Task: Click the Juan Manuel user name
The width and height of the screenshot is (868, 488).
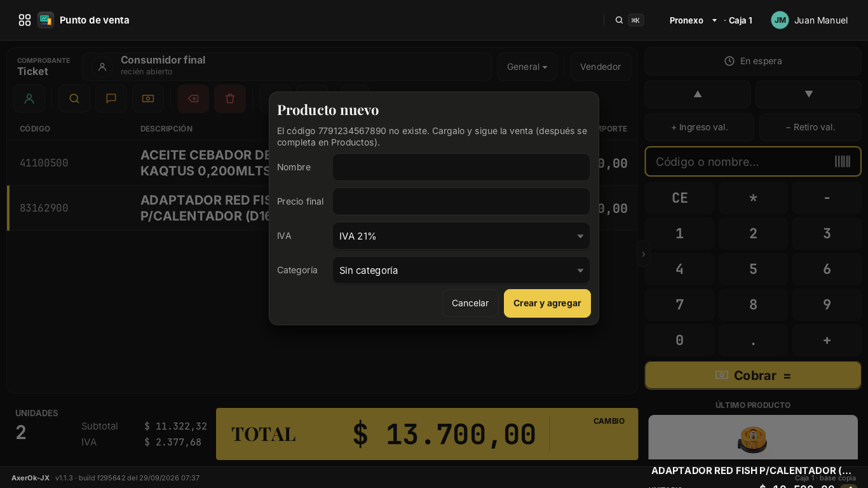Action: click(x=821, y=20)
